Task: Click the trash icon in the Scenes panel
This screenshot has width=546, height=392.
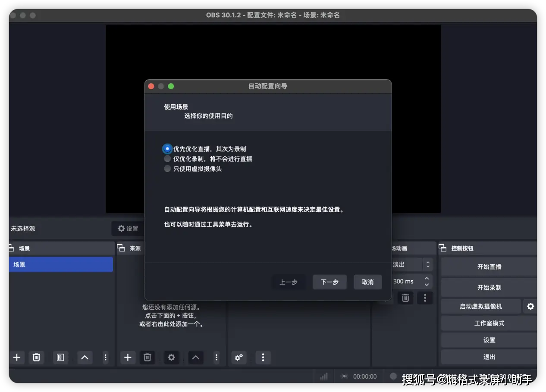Action: point(37,357)
